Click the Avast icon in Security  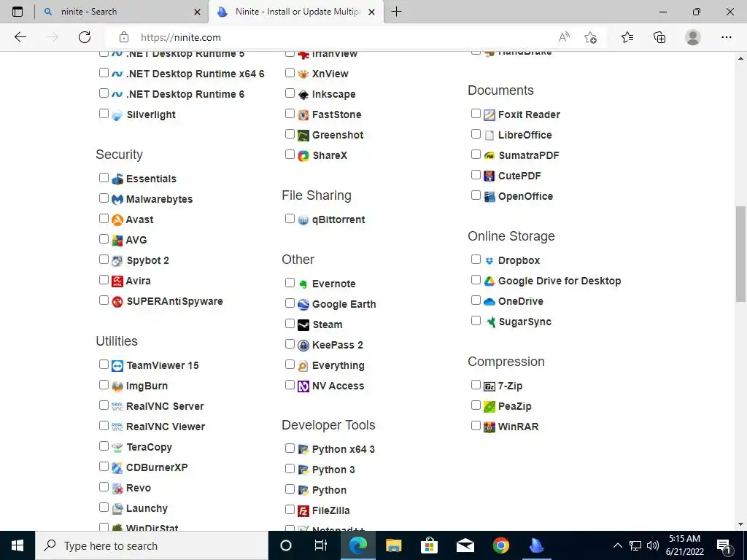[x=117, y=220]
